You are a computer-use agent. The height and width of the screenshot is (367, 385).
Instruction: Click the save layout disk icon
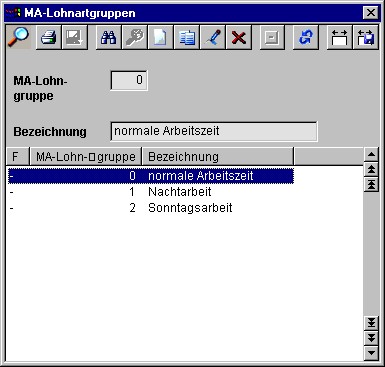pyautogui.click(x=366, y=37)
